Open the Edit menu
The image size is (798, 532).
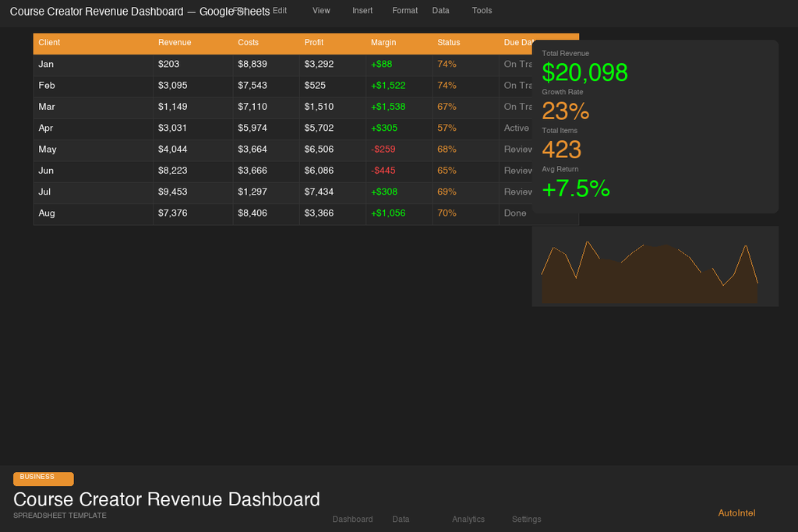(x=280, y=11)
